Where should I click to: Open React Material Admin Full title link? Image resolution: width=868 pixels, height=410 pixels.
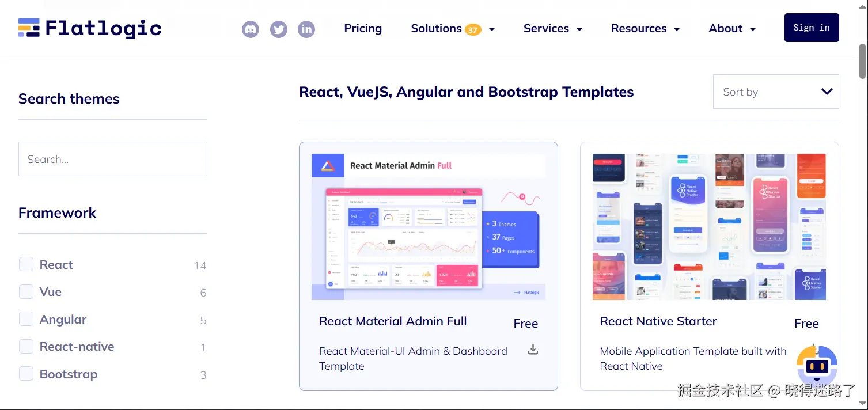coord(393,321)
